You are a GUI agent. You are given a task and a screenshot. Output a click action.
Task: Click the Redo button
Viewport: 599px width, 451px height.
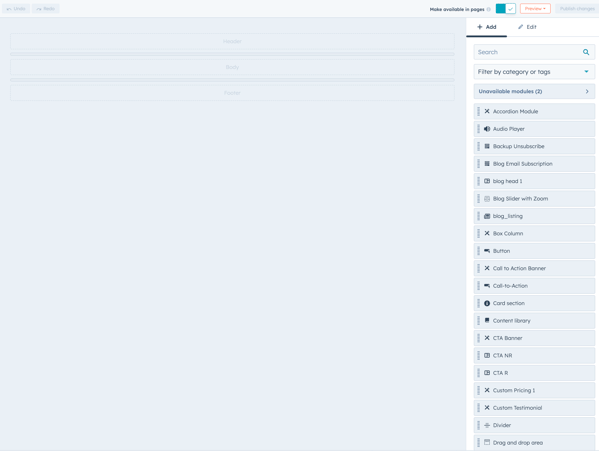point(45,8)
